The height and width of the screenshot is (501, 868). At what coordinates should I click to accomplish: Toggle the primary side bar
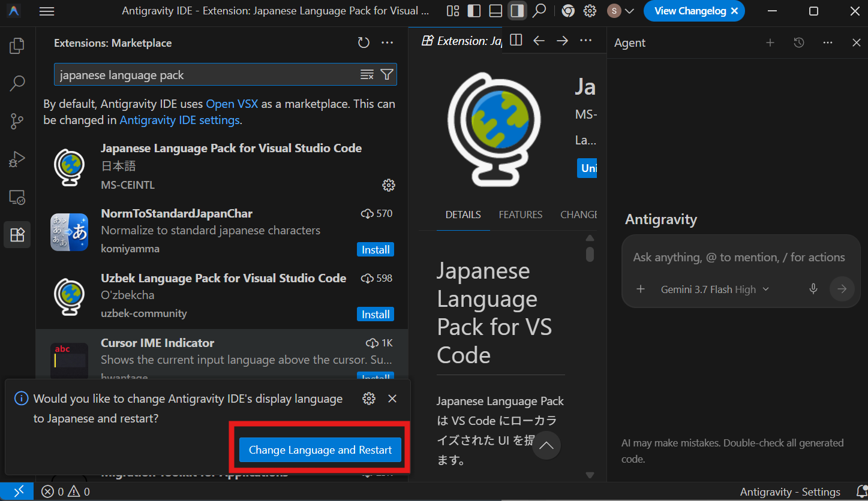pos(474,11)
